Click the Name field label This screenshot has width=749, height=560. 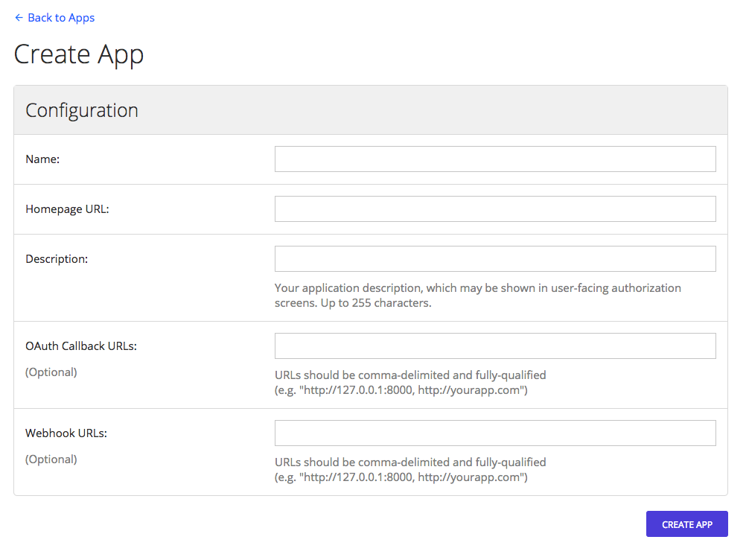[x=42, y=159]
